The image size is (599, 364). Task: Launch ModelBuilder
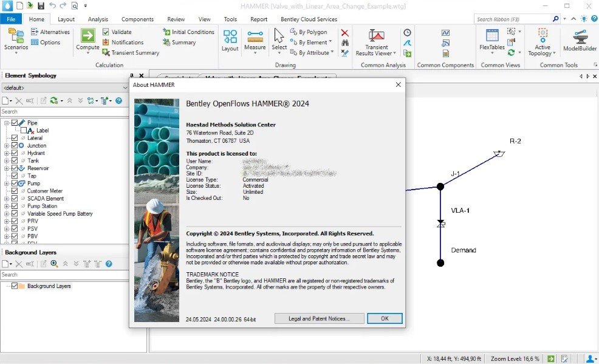pos(580,40)
